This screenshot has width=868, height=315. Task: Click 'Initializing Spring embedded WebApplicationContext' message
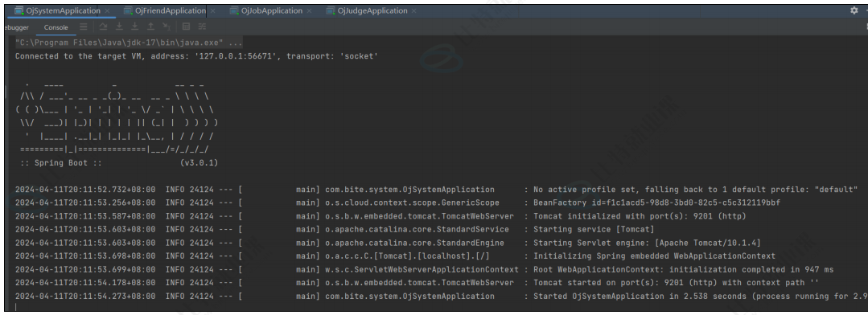pos(654,256)
